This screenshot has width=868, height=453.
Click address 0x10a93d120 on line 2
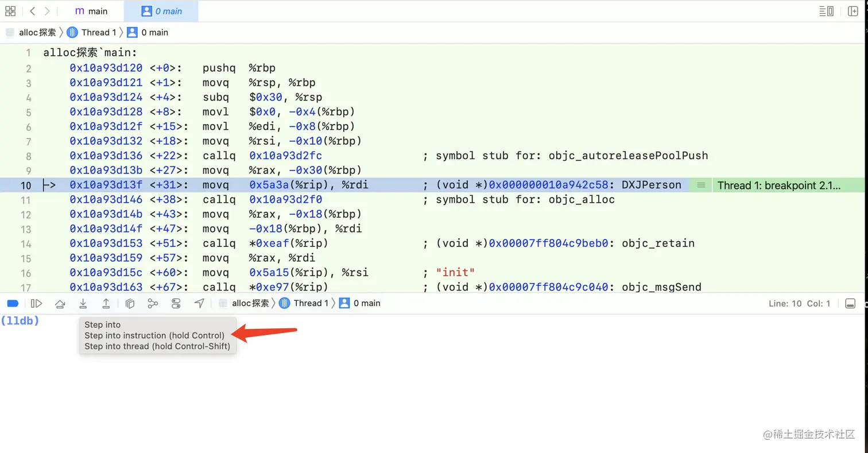click(x=106, y=68)
